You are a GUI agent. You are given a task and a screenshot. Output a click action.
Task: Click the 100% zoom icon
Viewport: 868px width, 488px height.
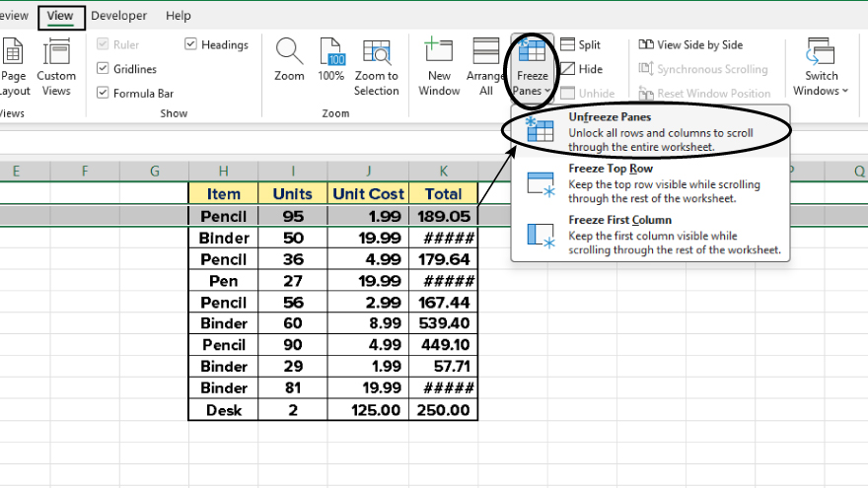point(331,51)
